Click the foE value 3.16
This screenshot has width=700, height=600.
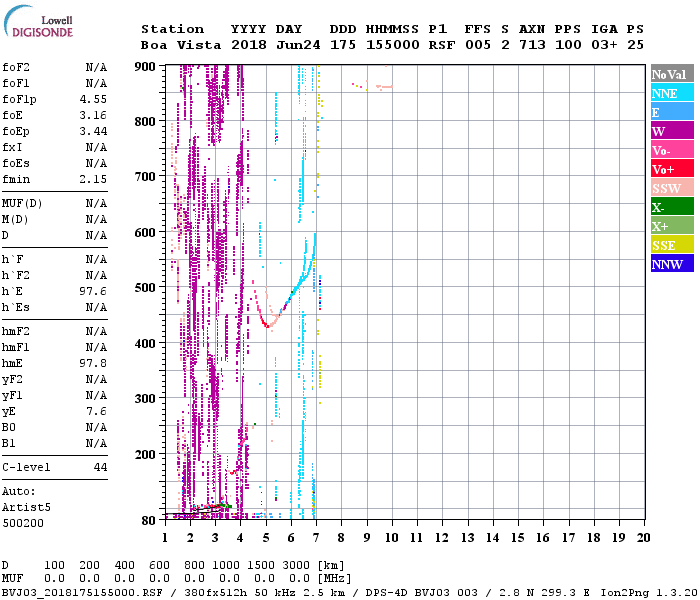[x=93, y=115]
